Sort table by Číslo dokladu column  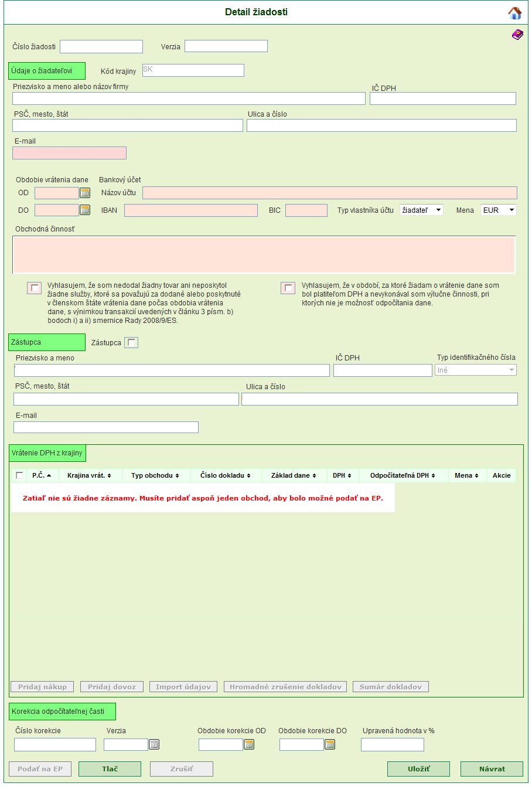click(x=226, y=475)
